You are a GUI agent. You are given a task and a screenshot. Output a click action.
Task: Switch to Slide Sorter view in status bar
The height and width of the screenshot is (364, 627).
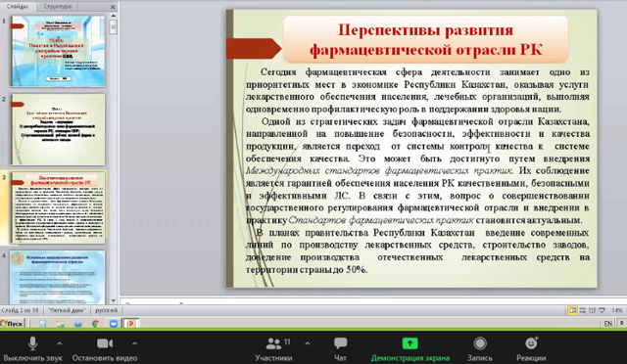[x=583, y=310]
